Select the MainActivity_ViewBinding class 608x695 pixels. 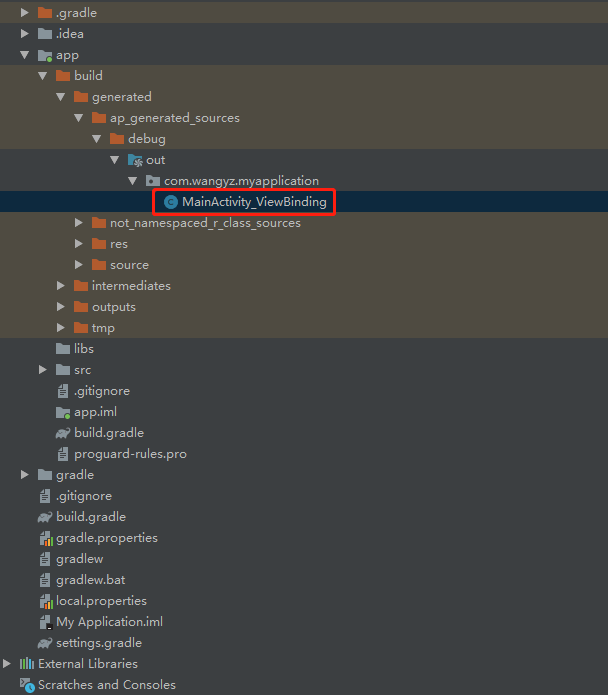point(254,202)
